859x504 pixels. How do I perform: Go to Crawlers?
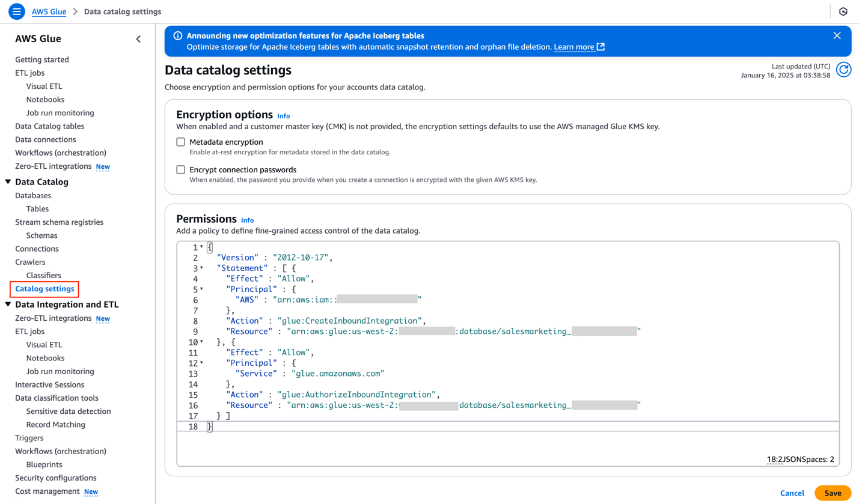pyautogui.click(x=30, y=262)
